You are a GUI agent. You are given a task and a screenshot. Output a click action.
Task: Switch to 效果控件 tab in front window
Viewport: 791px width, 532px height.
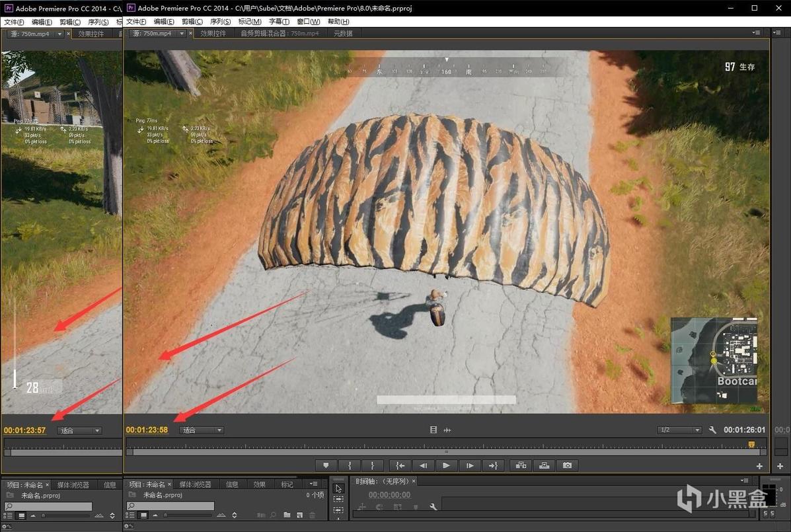(213, 33)
